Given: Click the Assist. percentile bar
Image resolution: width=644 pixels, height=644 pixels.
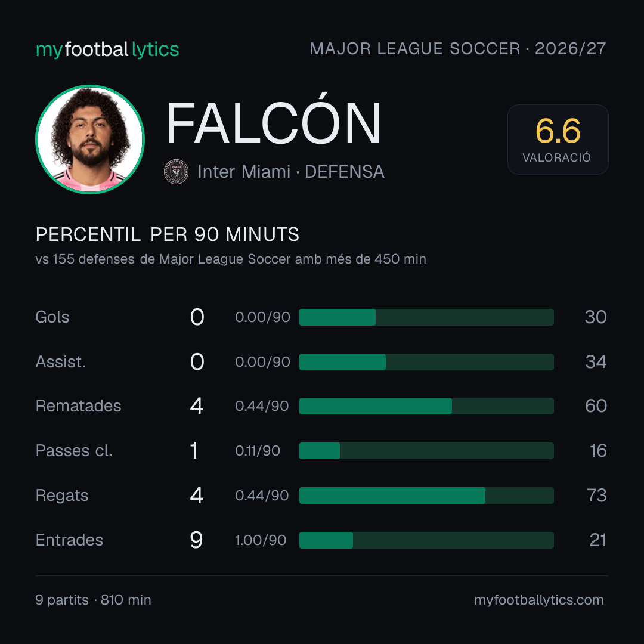Looking at the screenshot, I should (426, 362).
